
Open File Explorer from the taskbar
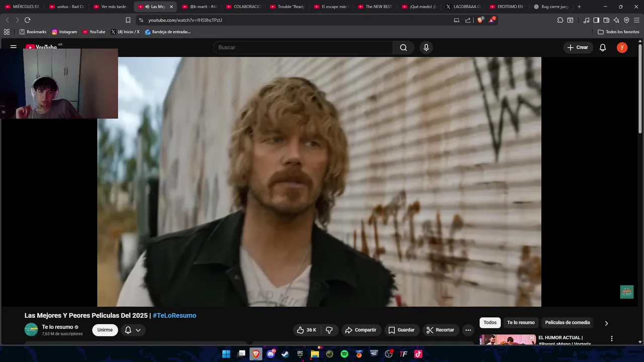pyautogui.click(x=315, y=354)
